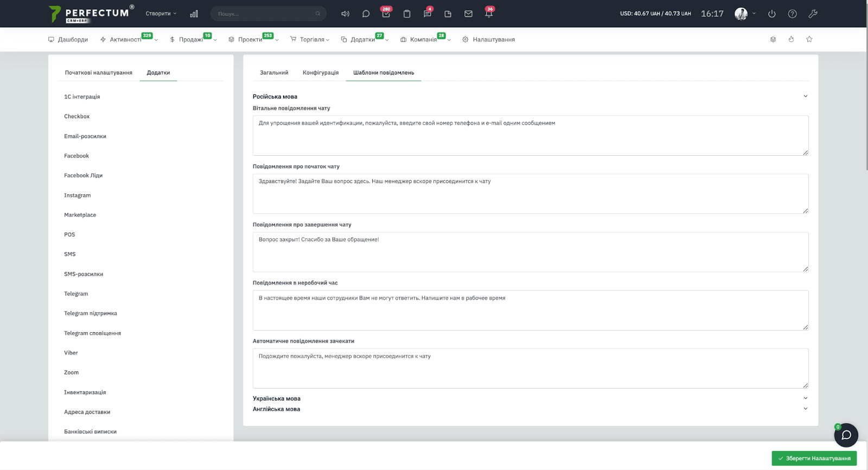Screen dimensions: 868x470
Task: Click the layers icon right of the navigation bar
Action: (x=773, y=39)
